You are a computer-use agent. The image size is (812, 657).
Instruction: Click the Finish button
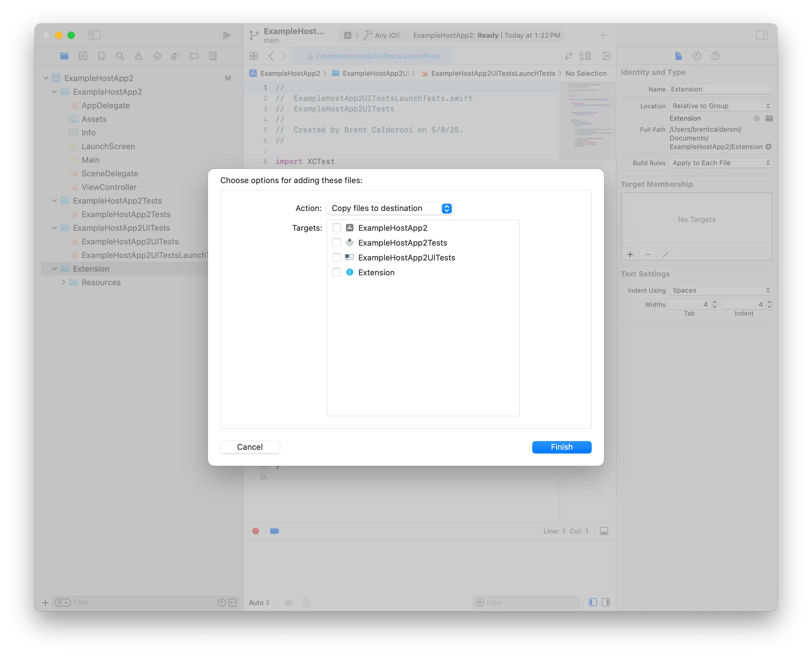[x=561, y=447]
